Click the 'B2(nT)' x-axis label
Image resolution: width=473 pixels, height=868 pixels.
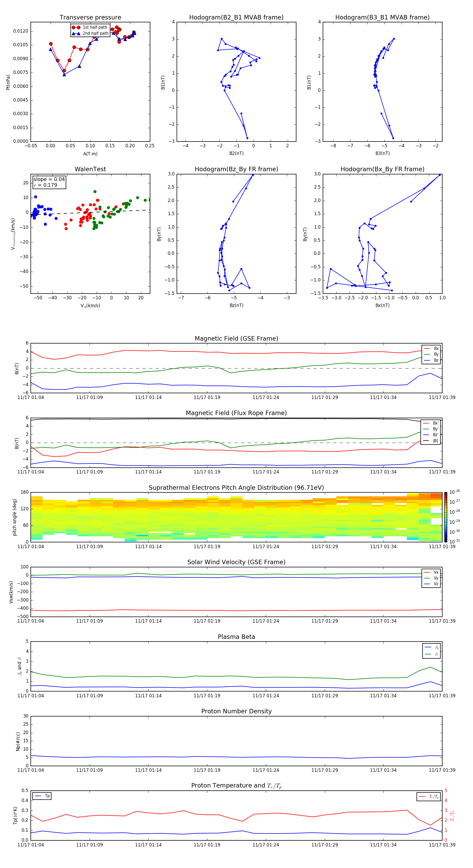tap(236, 153)
